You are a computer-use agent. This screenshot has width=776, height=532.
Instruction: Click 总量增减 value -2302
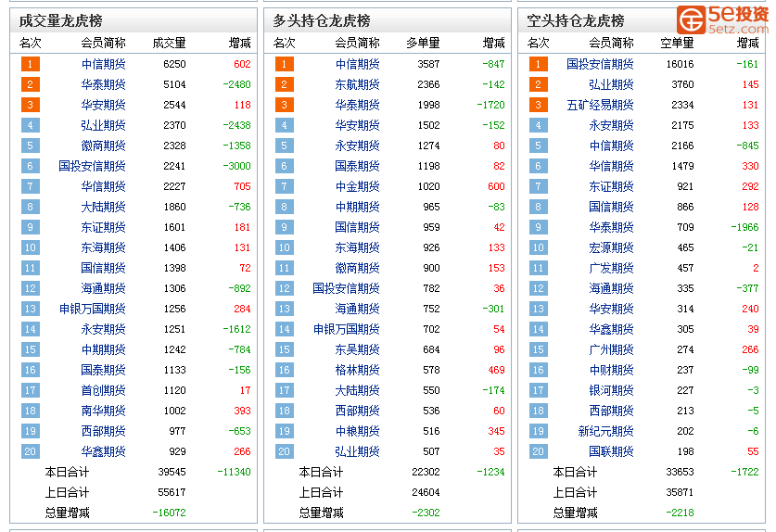click(426, 513)
